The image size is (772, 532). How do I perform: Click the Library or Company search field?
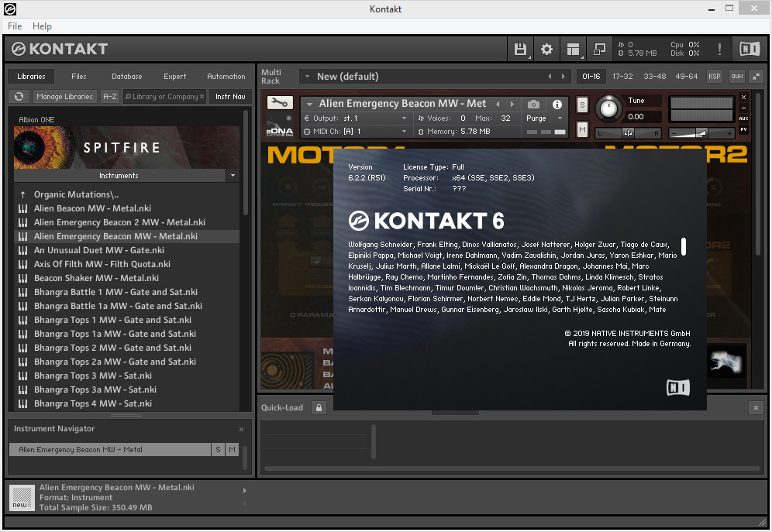click(x=164, y=96)
